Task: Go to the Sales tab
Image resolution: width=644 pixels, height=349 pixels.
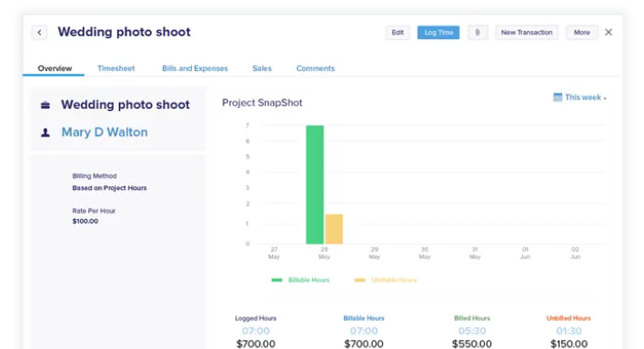Action: [262, 68]
